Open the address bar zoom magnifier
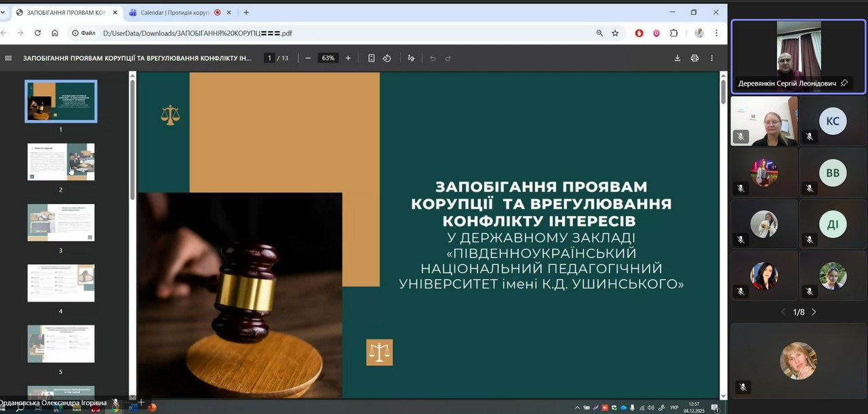The width and height of the screenshot is (868, 414). pos(599,33)
